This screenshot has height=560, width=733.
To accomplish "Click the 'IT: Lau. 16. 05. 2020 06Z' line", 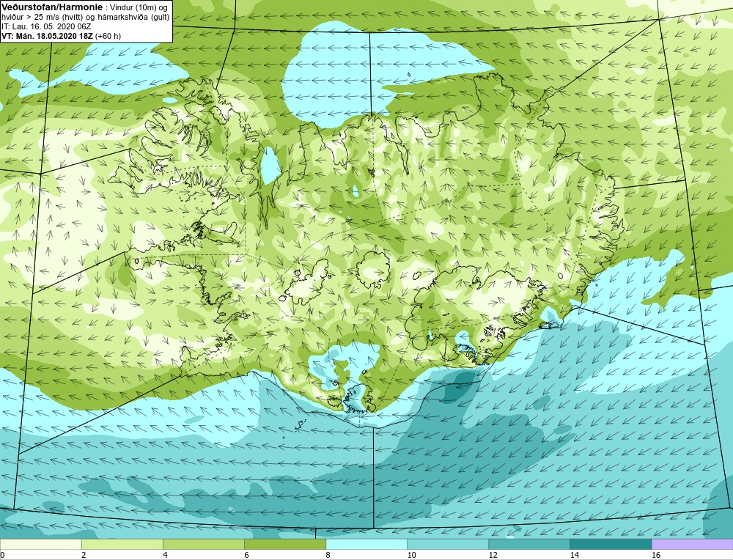I will pos(45,26).
